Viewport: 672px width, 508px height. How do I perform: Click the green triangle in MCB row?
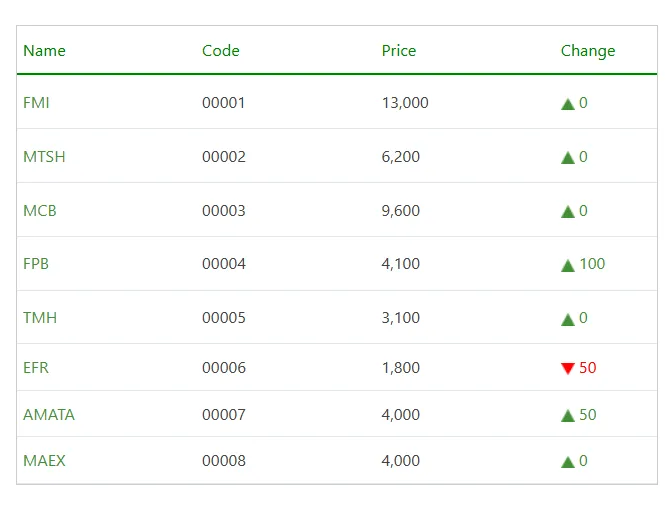(568, 211)
